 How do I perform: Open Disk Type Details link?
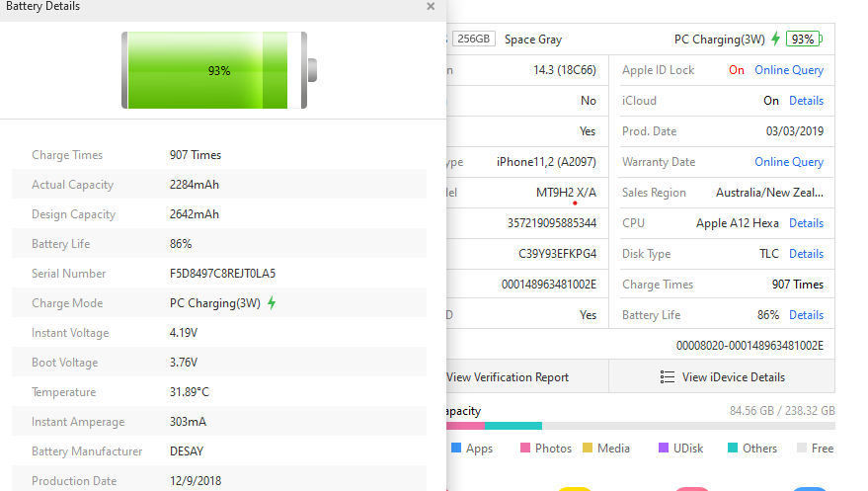[x=806, y=254]
